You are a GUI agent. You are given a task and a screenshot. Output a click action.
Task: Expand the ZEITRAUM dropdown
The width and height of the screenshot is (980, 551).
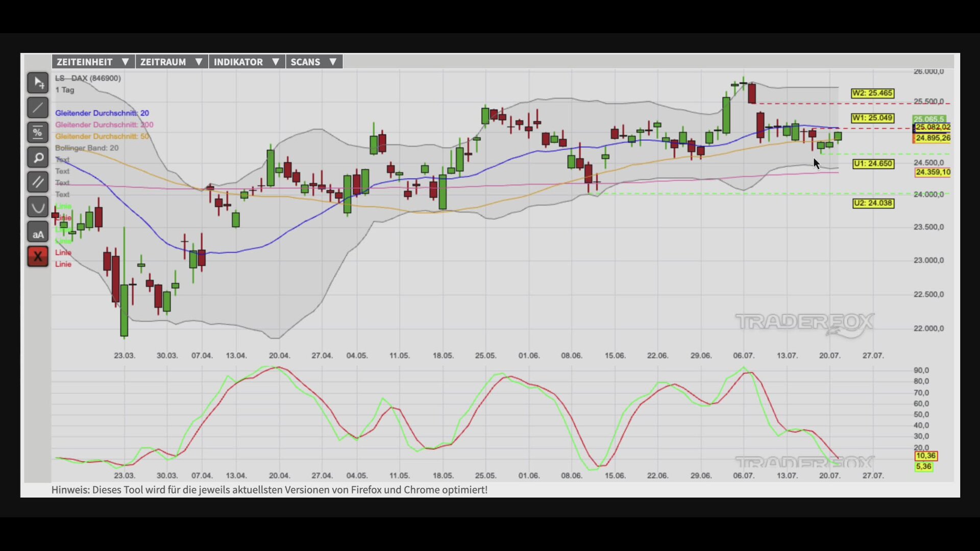pos(171,62)
